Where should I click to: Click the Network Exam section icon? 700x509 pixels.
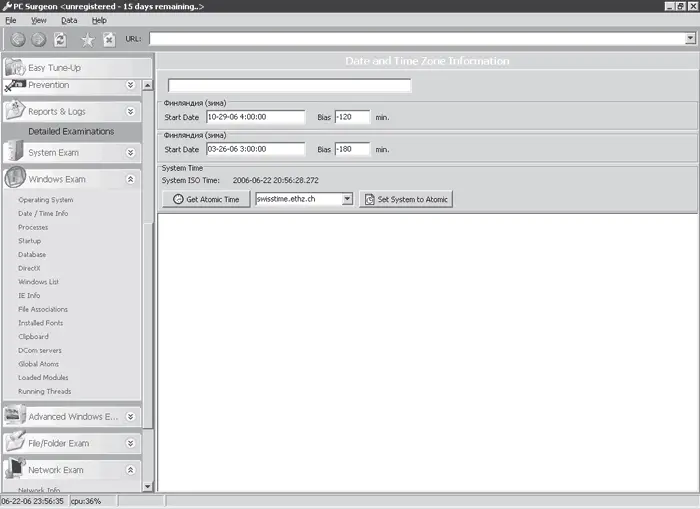15,469
